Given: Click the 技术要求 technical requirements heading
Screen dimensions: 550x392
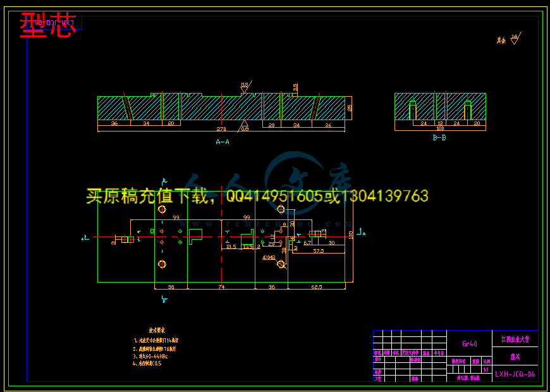Looking at the screenshot, I should point(157,330).
